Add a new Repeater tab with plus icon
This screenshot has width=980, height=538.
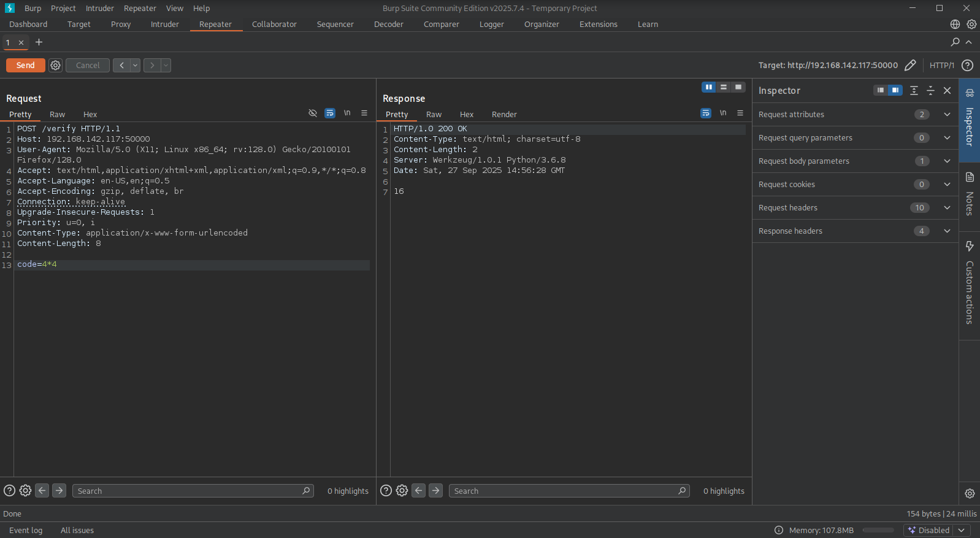(x=39, y=42)
